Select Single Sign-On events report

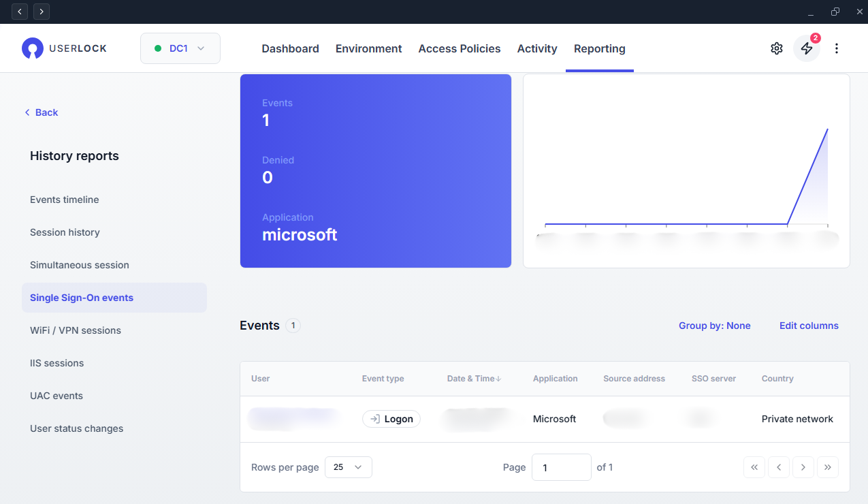[x=114, y=298]
